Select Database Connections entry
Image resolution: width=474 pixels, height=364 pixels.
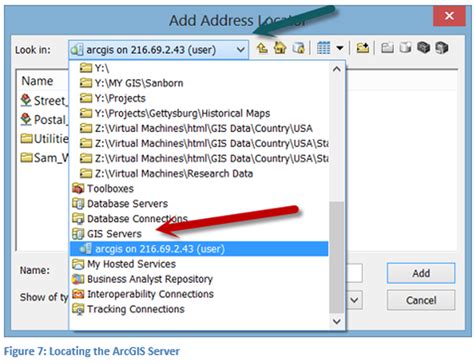[x=199, y=219]
